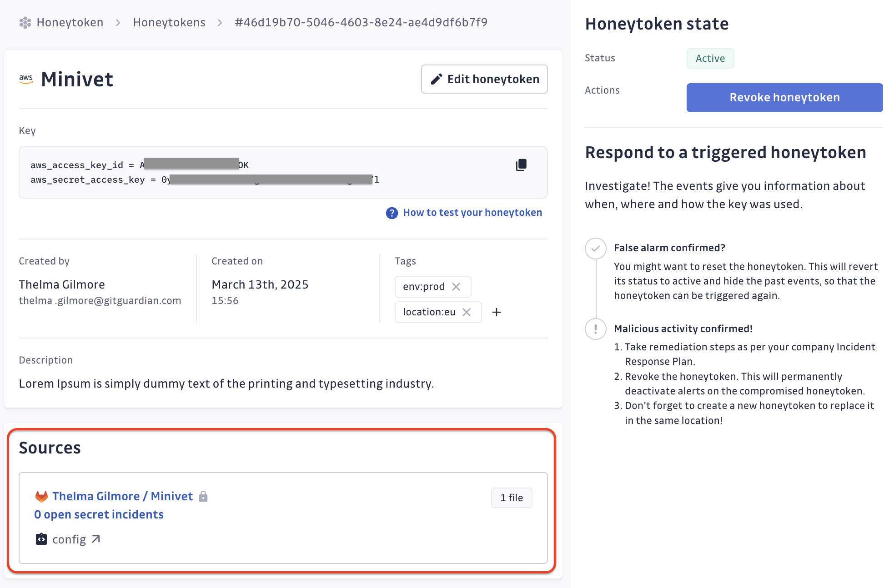The width and height of the screenshot is (894, 588).
Task: Click the Sources section heading
Action: coord(50,448)
